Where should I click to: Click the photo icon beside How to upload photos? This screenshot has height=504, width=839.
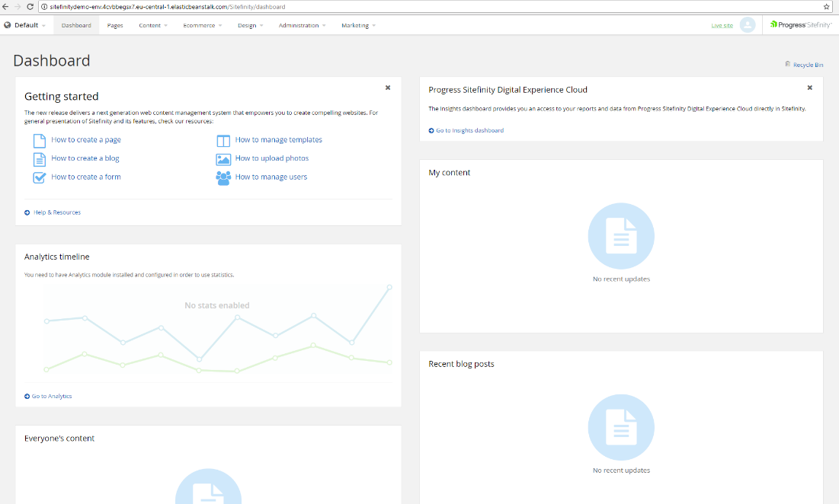[x=223, y=159]
